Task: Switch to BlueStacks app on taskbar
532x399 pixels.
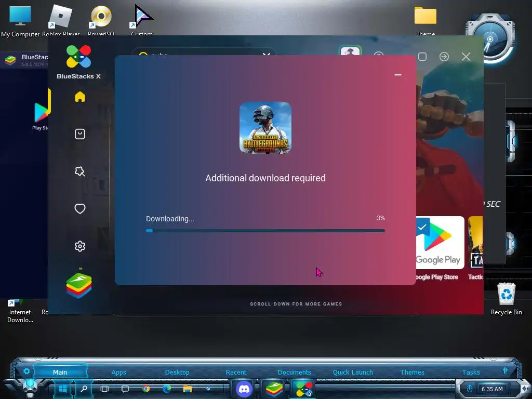Action: tap(274, 389)
